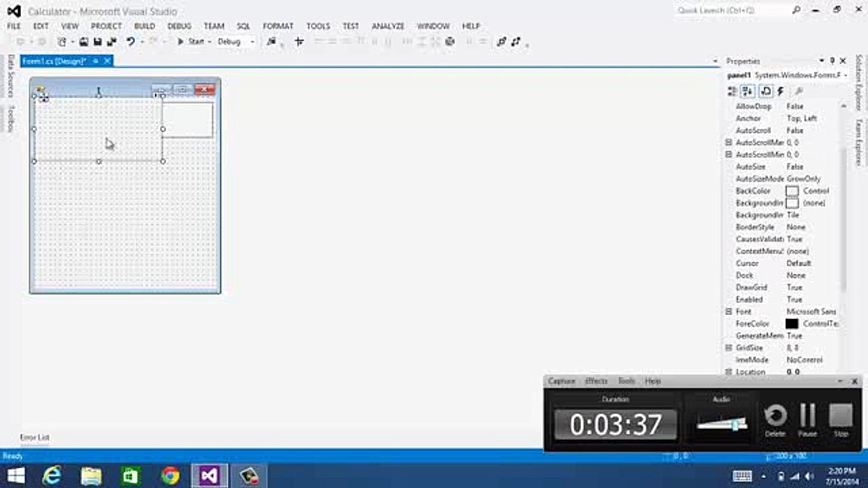The height and width of the screenshot is (488, 868).
Task: Select the Dock property row
Action: (783, 275)
